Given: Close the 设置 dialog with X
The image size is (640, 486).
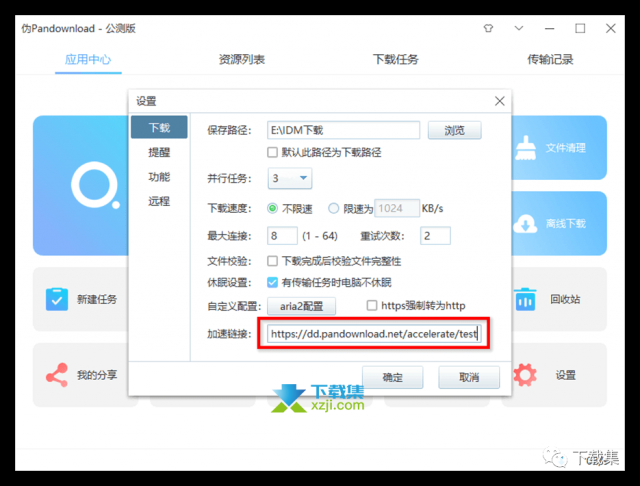Looking at the screenshot, I should (x=500, y=101).
